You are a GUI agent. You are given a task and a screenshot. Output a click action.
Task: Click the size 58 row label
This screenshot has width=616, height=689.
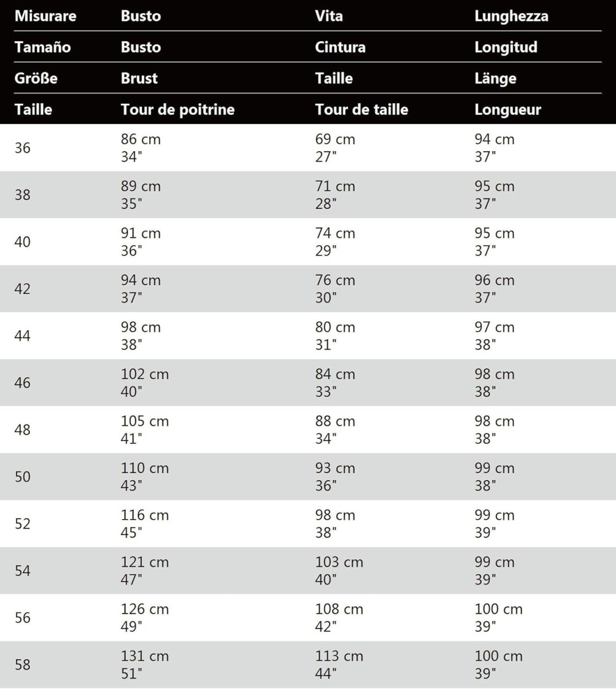point(22,665)
